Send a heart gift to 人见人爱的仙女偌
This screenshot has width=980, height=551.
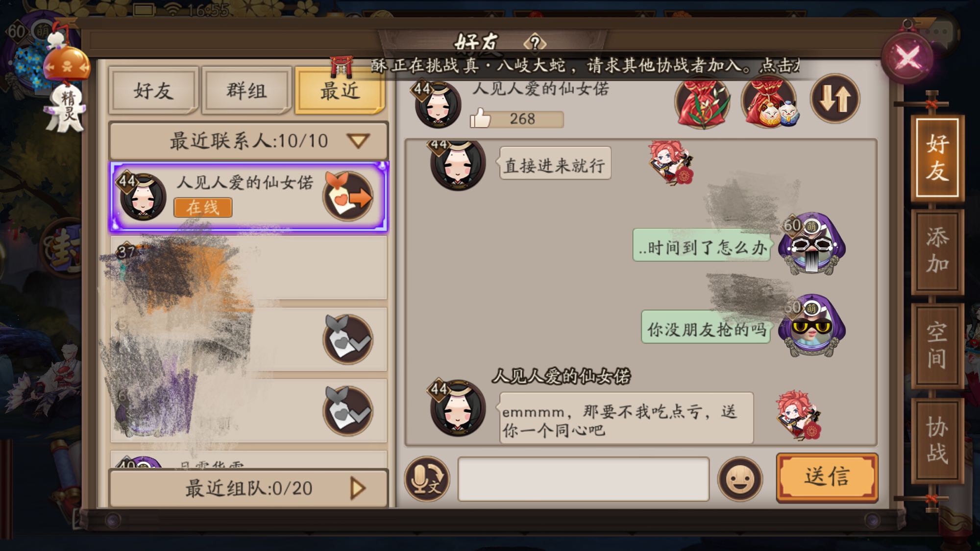(348, 196)
